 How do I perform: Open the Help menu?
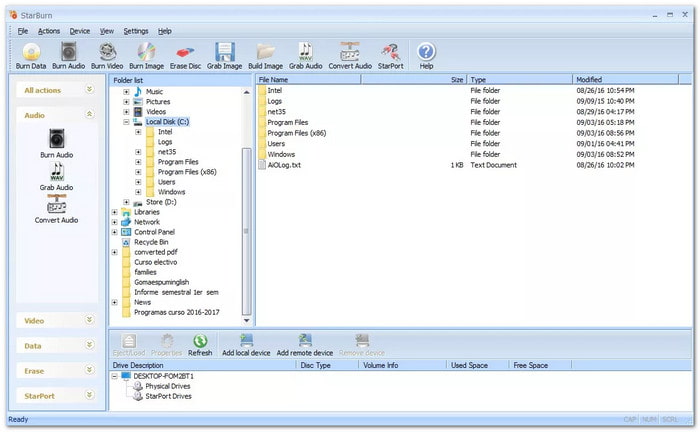coord(165,31)
